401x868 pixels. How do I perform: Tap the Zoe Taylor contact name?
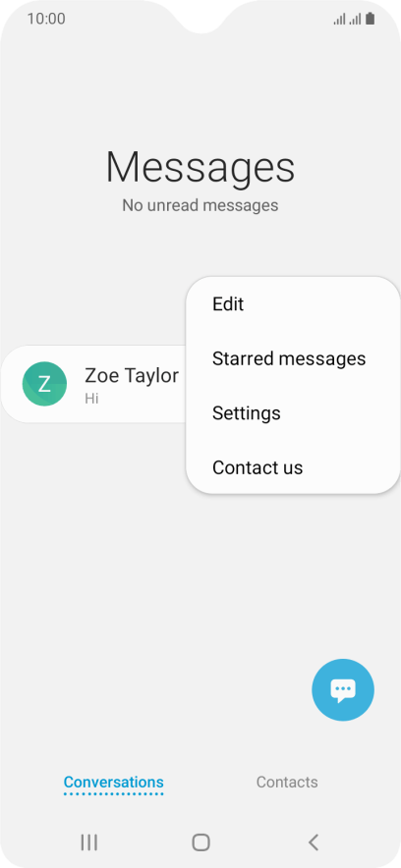point(132,375)
